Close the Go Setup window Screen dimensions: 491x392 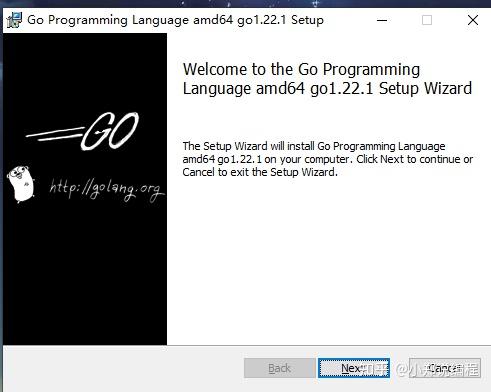(x=473, y=20)
